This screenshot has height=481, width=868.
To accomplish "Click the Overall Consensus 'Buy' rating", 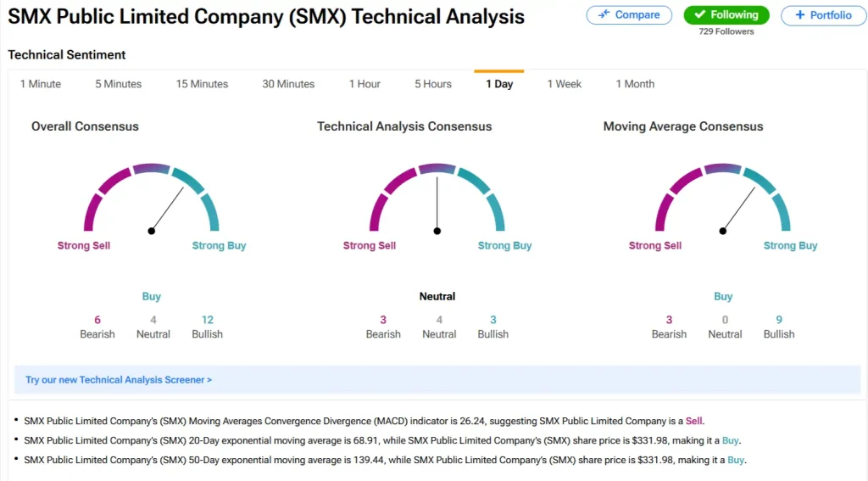I will pos(151,296).
